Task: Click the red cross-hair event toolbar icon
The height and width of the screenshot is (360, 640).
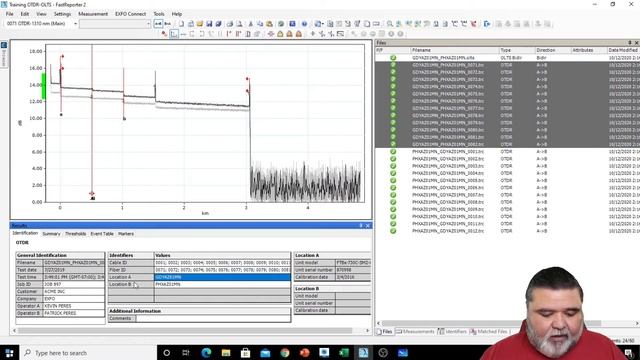Action: tap(271, 34)
